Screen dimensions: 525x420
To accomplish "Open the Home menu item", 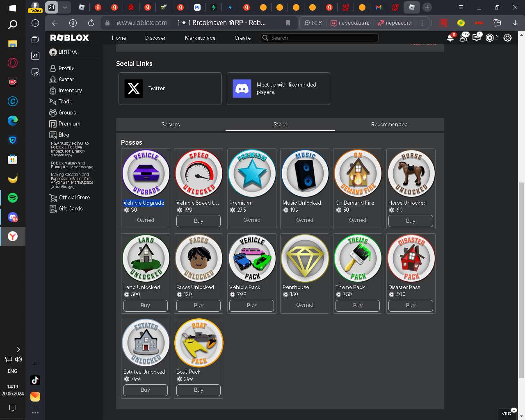I will (x=119, y=38).
